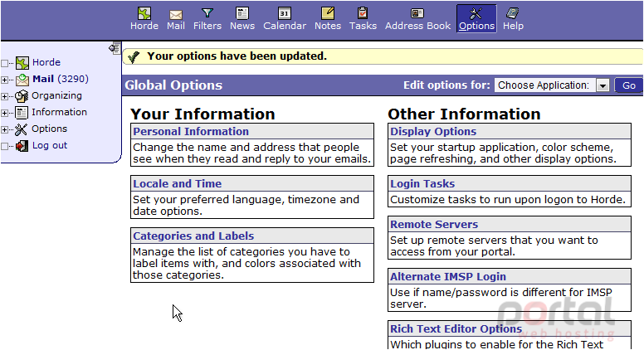644x350 pixels.
Task: Click the Mail icon in sidebar tree
Action: [22, 79]
